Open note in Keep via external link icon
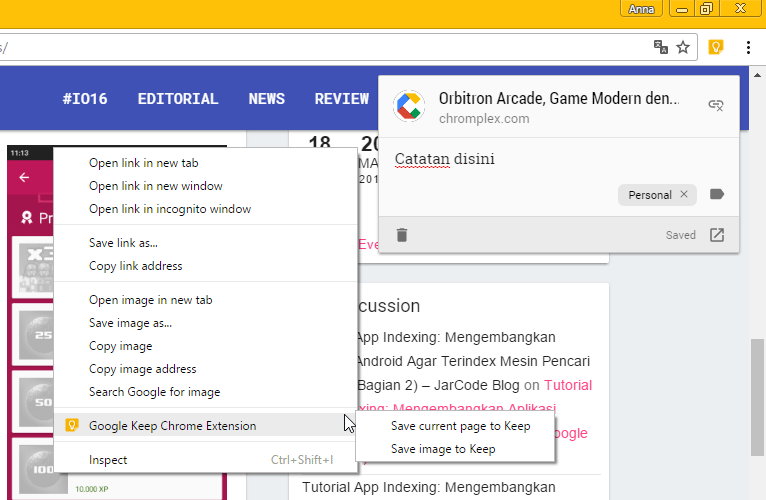Image resolution: width=766 pixels, height=500 pixels. pyautogui.click(x=717, y=235)
